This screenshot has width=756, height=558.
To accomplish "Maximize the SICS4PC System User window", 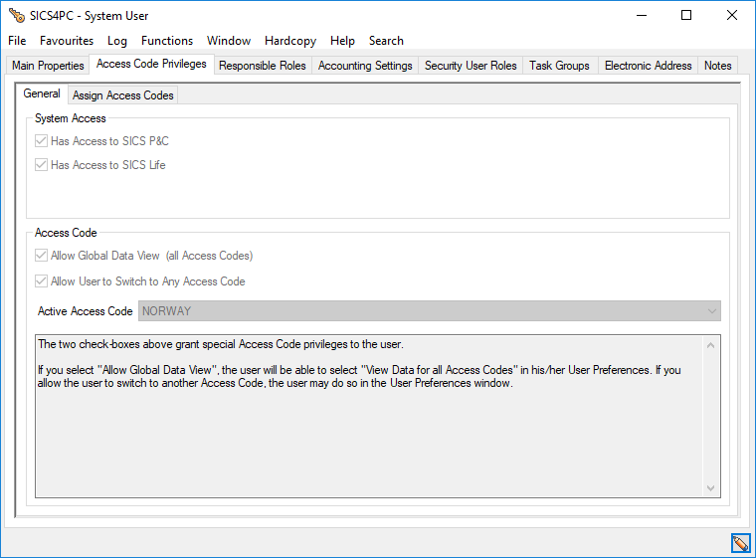I will point(686,16).
